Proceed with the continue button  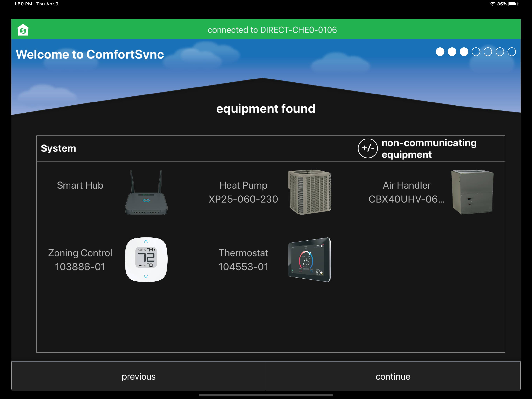point(393,376)
